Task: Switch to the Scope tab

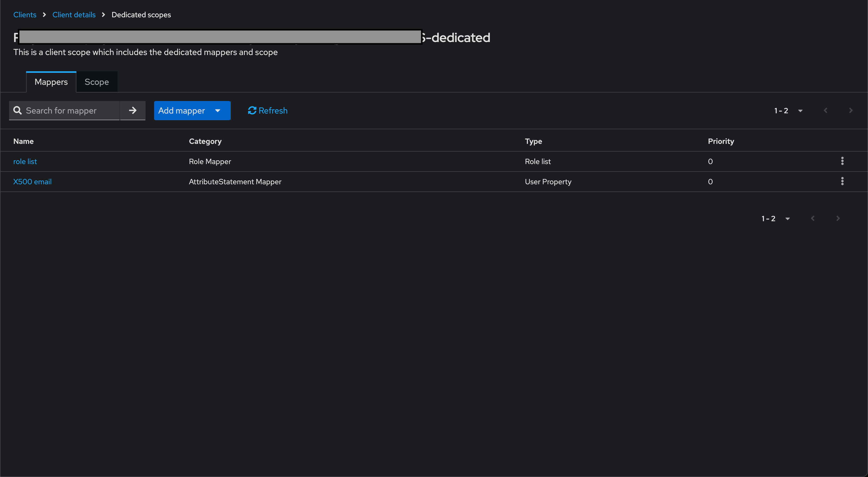Action: tap(97, 82)
